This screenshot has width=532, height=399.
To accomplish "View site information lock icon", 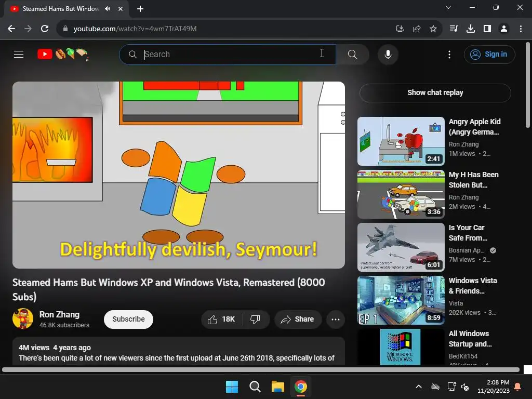I will 65,29.
